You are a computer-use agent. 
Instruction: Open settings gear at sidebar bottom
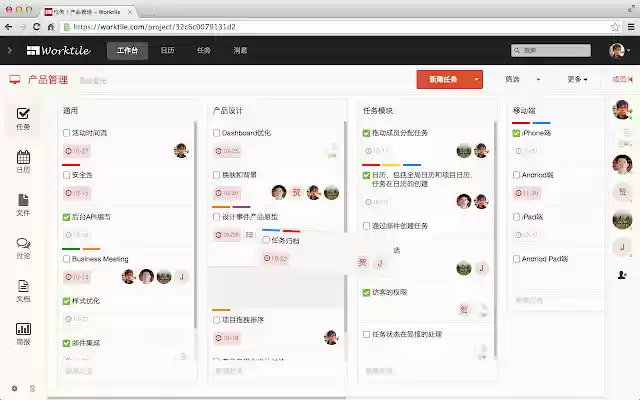click(x=15, y=389)
